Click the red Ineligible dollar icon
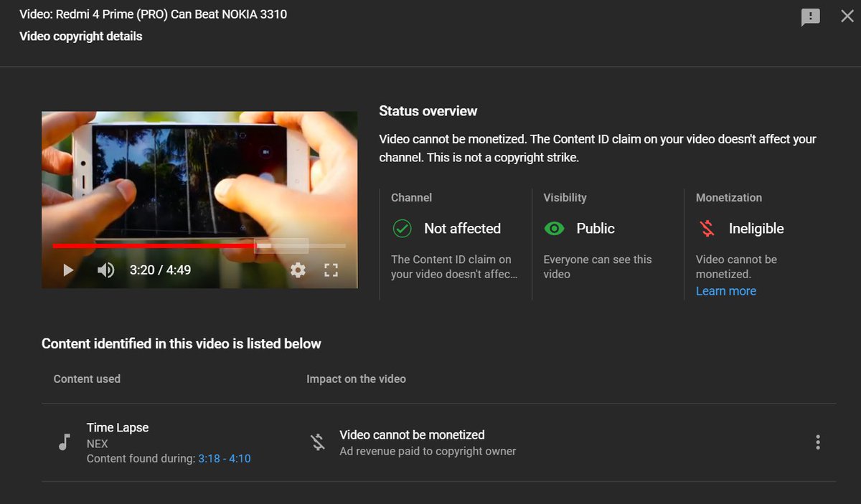Image resolution: width=861 pixels, height=504 pixels. click(x=707, y=229)
